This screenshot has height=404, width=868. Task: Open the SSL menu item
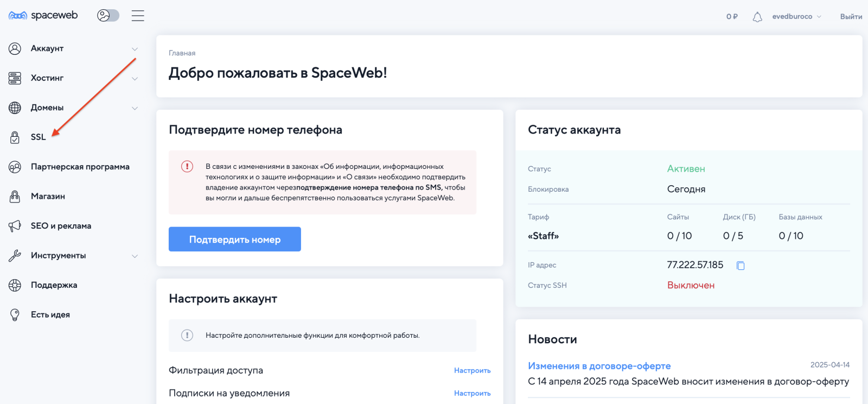pyautogui.click(x=38, y=137)
